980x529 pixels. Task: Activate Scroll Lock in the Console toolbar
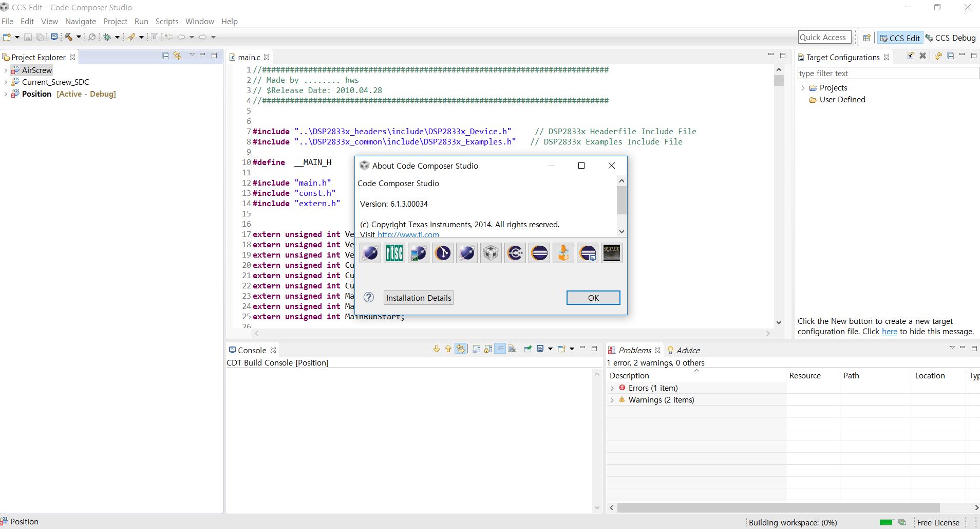[488, 349]
